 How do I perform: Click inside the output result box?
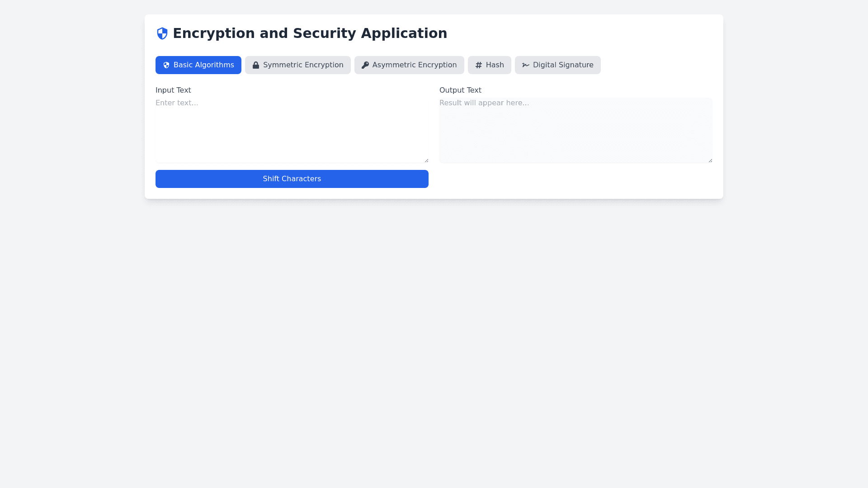point(576,130)
